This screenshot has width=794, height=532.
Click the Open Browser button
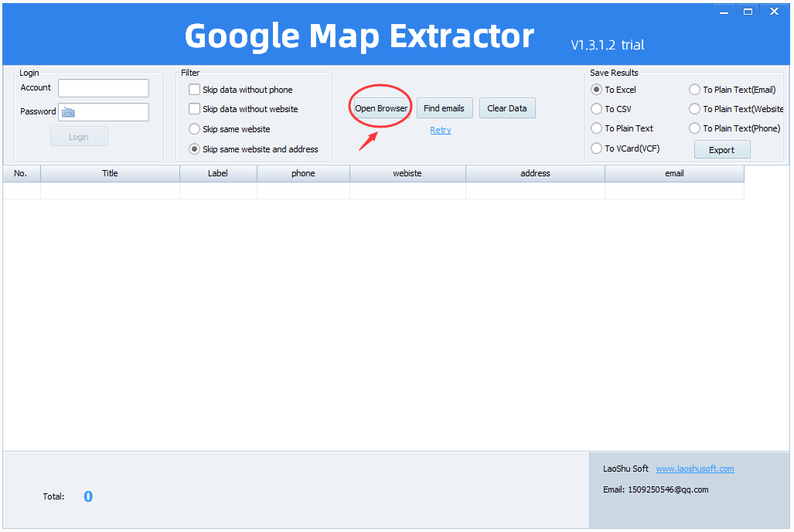pos(381,108)
